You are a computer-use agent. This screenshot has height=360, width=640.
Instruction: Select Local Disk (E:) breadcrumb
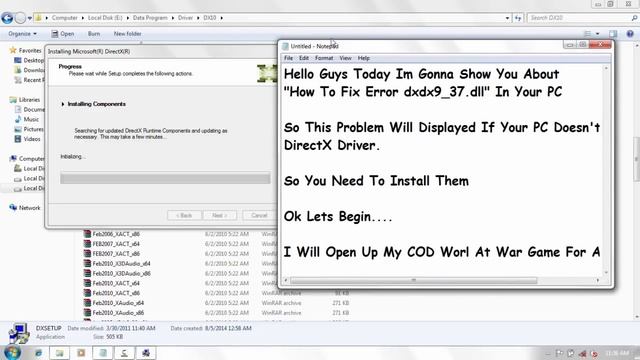point(105,18)
